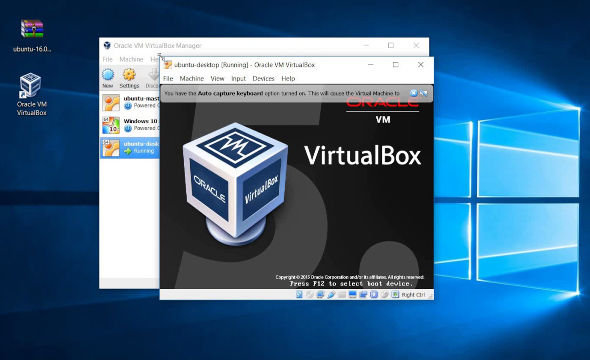The width and height of the screenshot is (590, 360).
Task: Open the Machine menu in VM window
Action: point(192,78)
